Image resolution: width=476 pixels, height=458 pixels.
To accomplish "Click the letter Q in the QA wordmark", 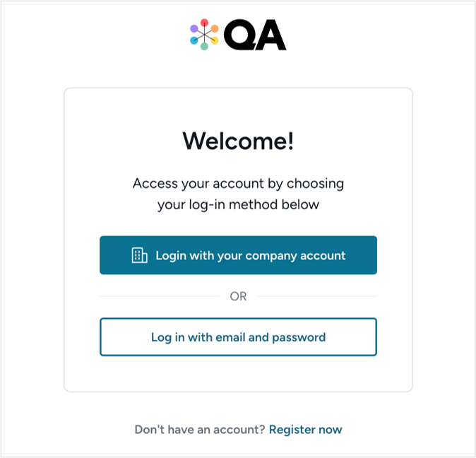I will (x=240, y=35).
